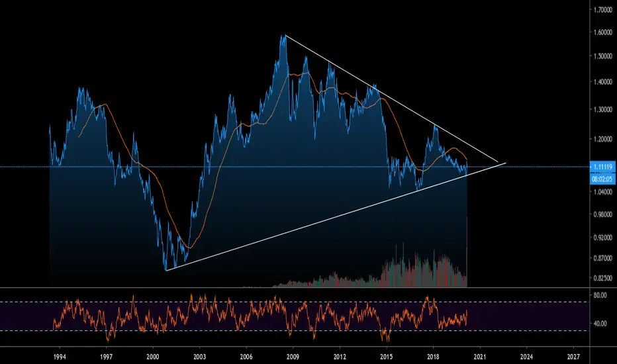This screenshot has width=617, height=364.
Task: Click the 1.11119 current price label
Action: [602, 167]
